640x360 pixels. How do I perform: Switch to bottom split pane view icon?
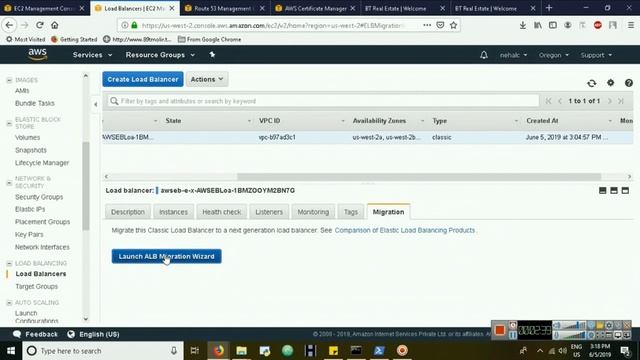[602, 191]
